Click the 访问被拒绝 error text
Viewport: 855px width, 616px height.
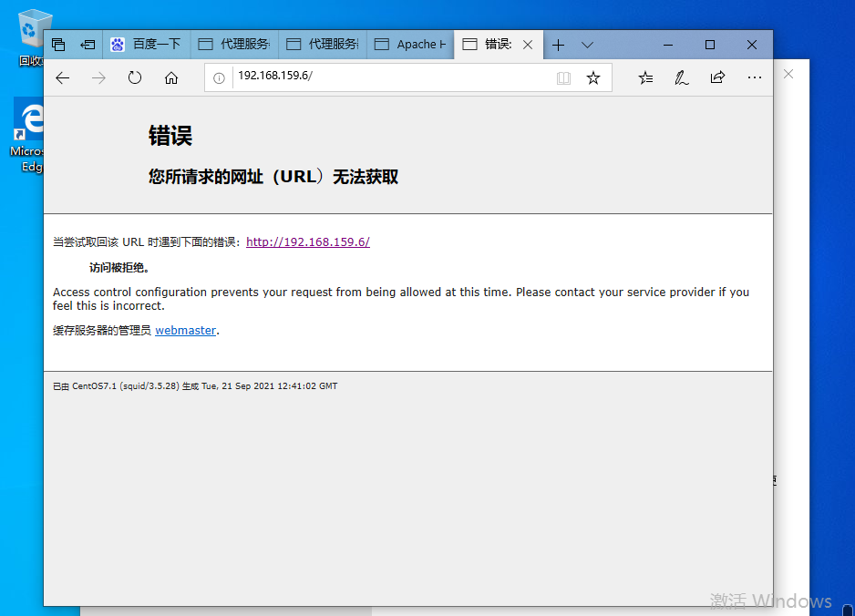pyautogui.click(x=119, y=268)
